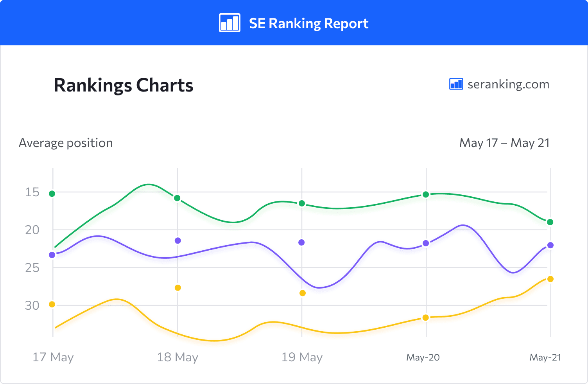Select the green data point on 18 May

pos(177,198)
